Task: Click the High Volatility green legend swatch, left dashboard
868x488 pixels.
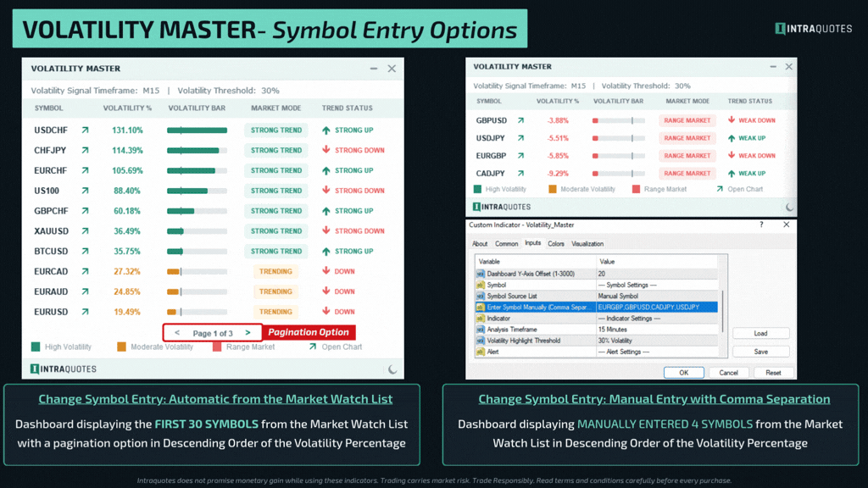Action: pyautogui.click(x=36, y=347)
